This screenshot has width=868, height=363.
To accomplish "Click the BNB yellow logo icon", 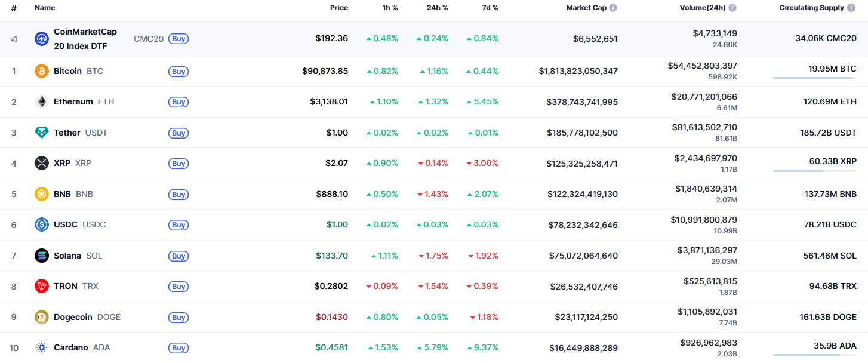I will click(x=42, y=194).
